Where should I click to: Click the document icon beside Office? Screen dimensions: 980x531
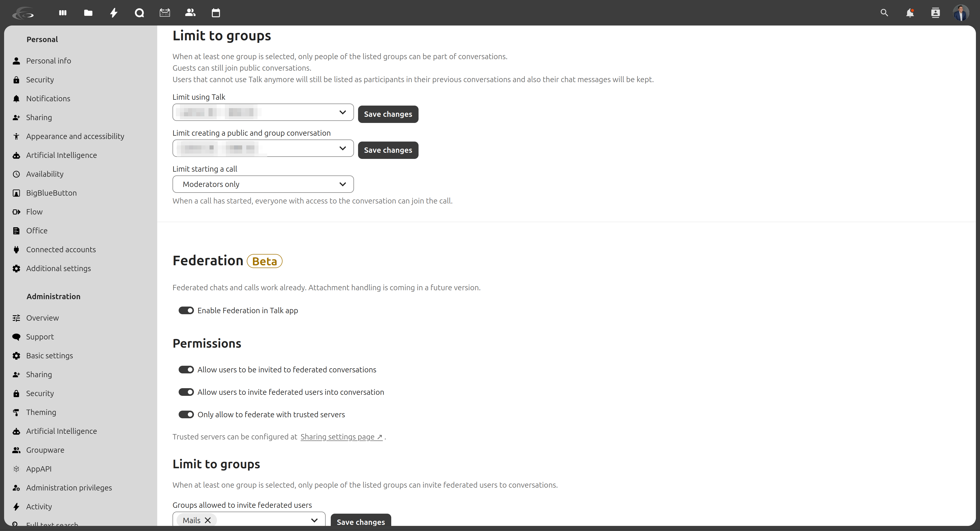pyautogui.click(x=16, y=231)
